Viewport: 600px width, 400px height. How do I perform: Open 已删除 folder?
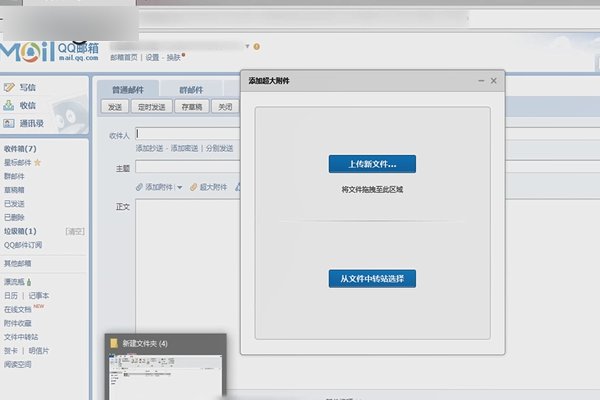(x=14, y=217)
